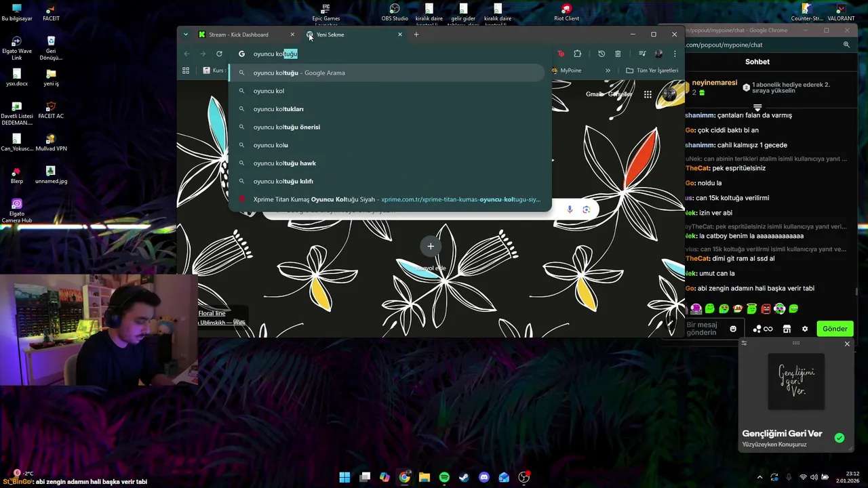Expand hidden bookmarks with double chevron
Viewport: 868px width, 488px height.
[608, 70]
